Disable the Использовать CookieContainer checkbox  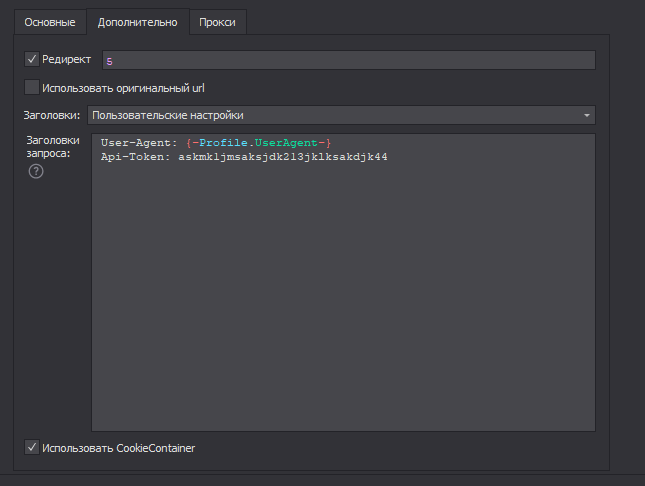pos(32,448)
